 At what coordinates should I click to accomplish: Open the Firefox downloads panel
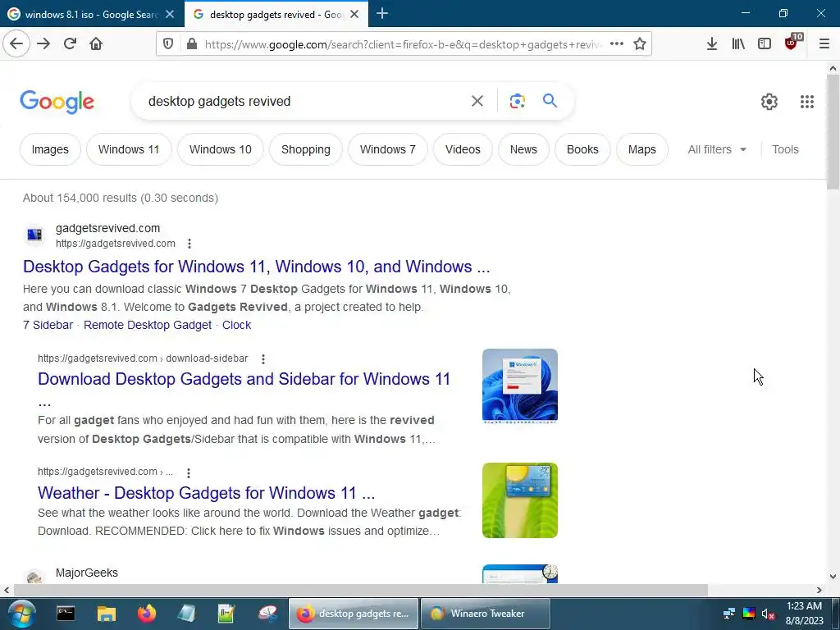[712, 44]
